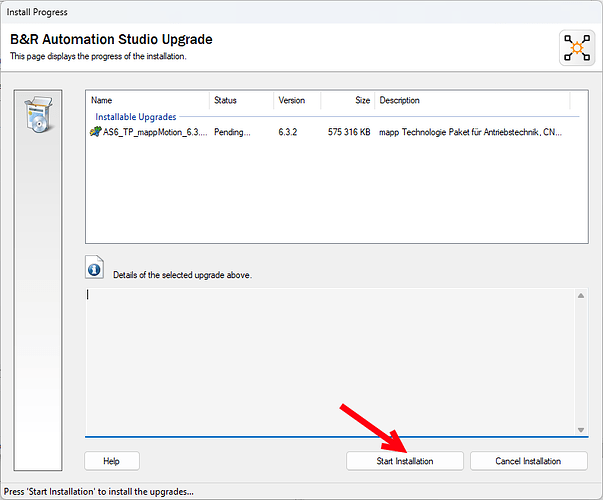Click the Cancel Installation button
Viewport: 603px width, 500px height.
click(528, 461)
